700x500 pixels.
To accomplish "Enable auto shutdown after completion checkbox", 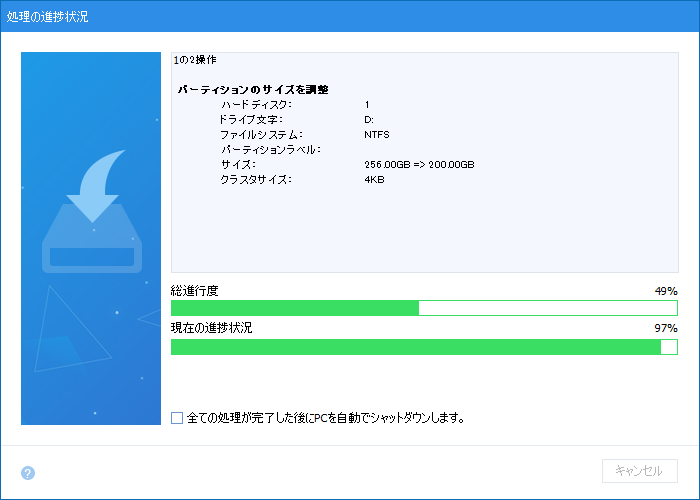I will click(x=177, y=418).
